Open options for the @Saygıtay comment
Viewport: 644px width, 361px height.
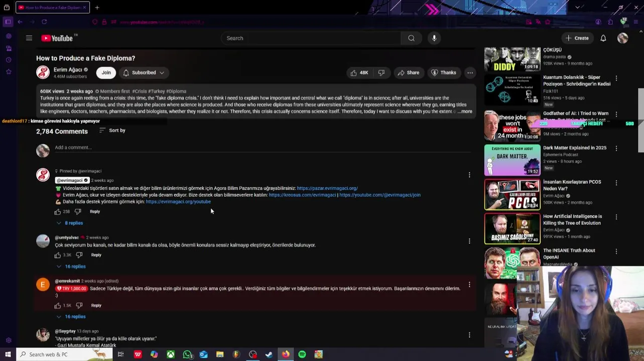tap(469, 335)
